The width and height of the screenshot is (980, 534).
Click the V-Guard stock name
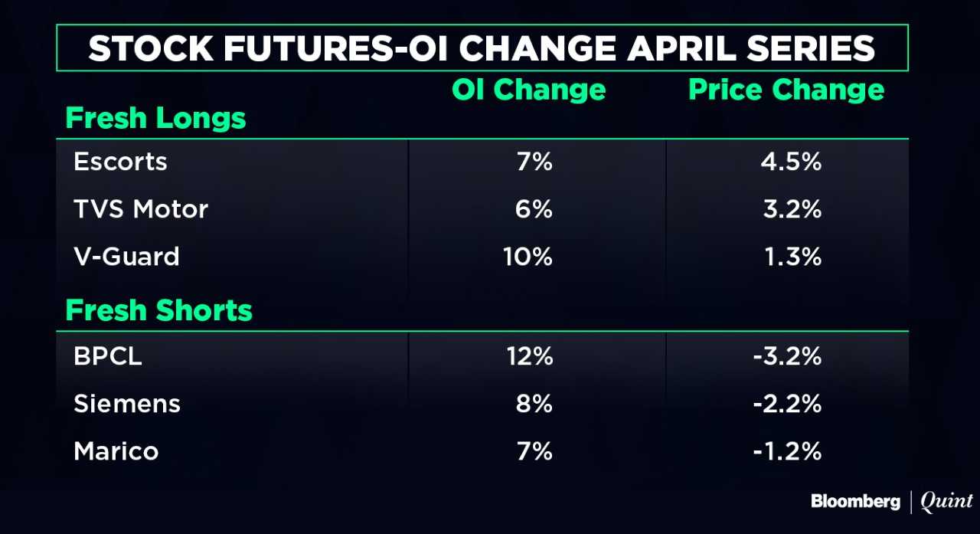(x=126, y=256)
